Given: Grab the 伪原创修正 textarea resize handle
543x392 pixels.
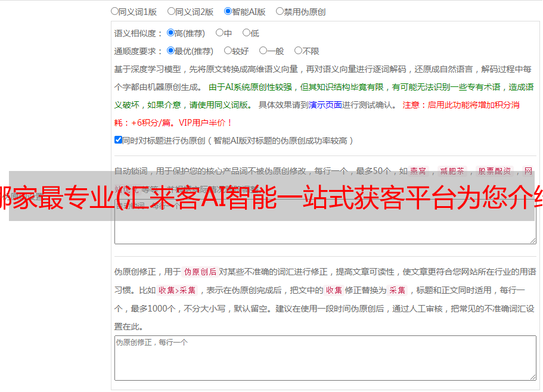Looking at the screenshot, I should coord(533,377).
